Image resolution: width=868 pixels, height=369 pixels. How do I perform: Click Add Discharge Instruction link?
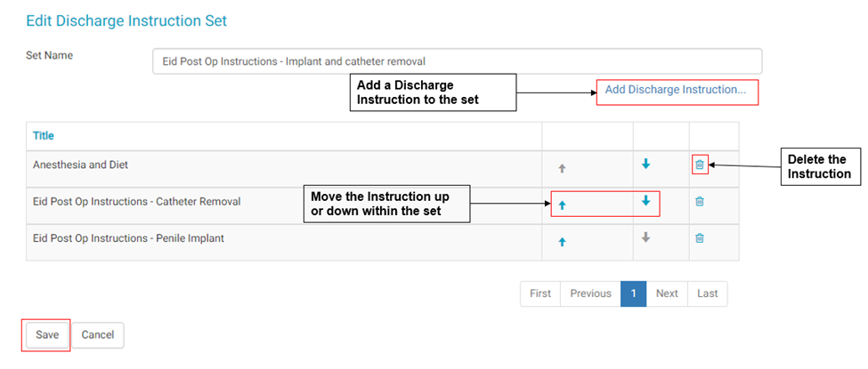pos(676,90)
